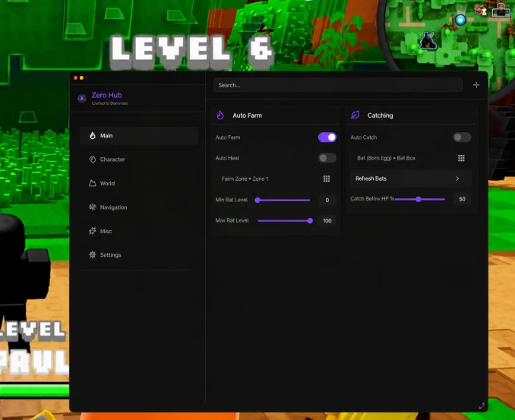
Task: Enable the Auto Catch toggle
Action: 462,137
